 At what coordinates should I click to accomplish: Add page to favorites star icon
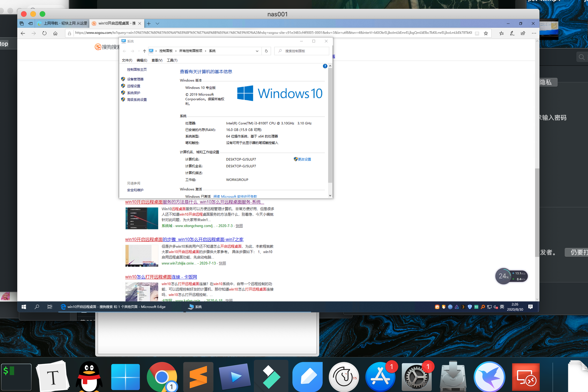click(486, 33)
